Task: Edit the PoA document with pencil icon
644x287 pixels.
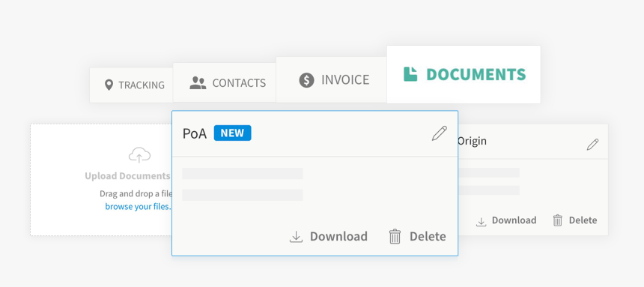Action: click(x=439, y=133)
